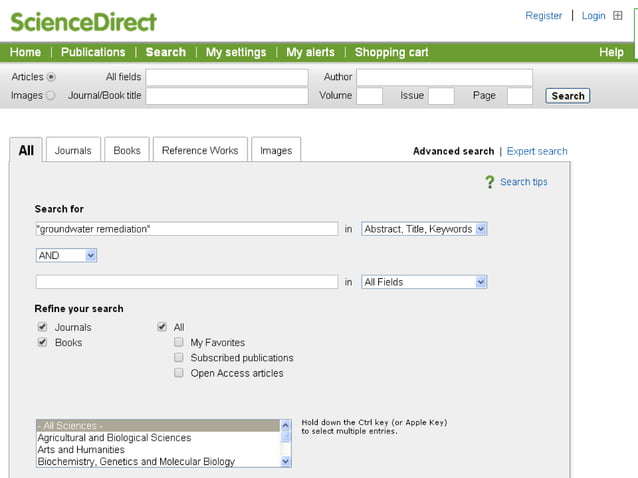Image resolution: width=638 pixels, height=478 pixels.
Task: Click the Author input field
Action: [444, 77]
